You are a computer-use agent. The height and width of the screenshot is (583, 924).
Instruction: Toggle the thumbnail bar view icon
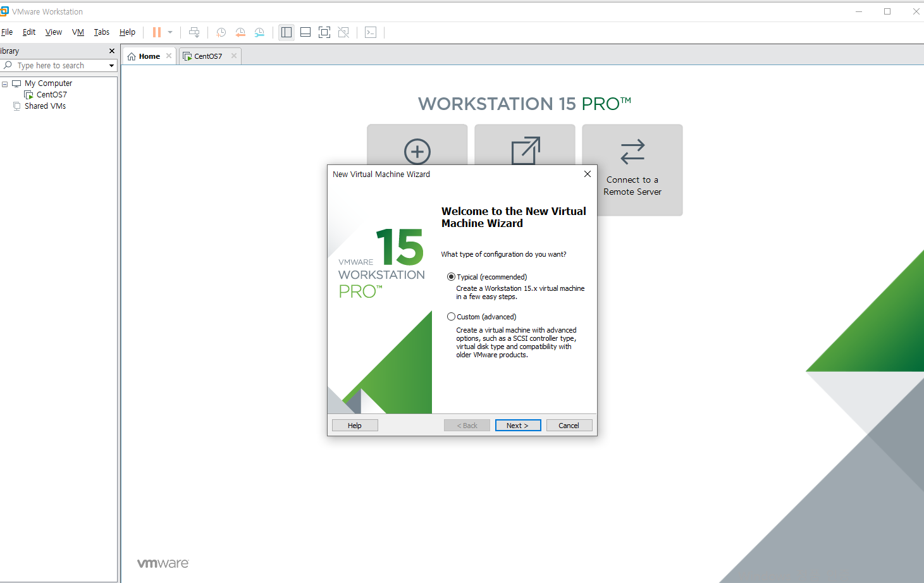pos(305,32)
